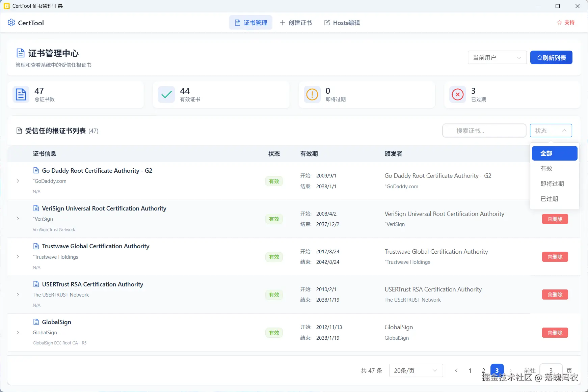This screenshot has height=392, width=588.
Task: Delete the Trustwave Global Certification certificate
Action: pos(555,257)
